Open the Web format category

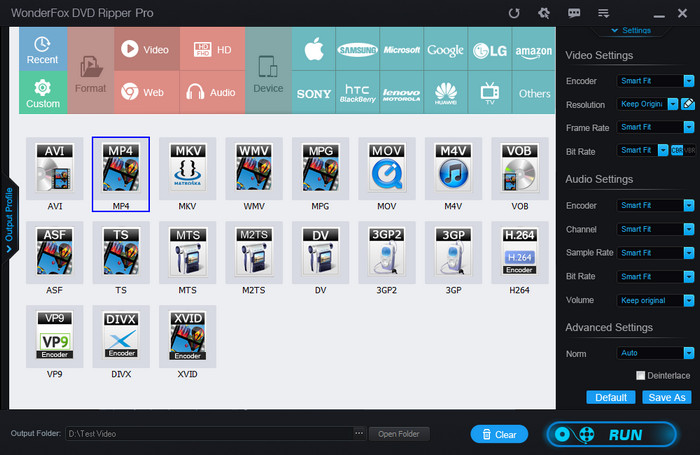click(x=147, y=92)
